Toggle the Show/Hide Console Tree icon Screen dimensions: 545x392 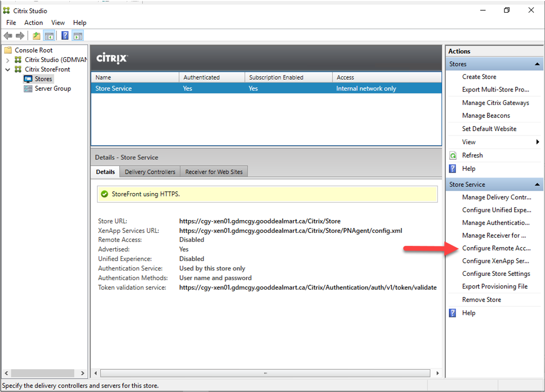[49, 35]
